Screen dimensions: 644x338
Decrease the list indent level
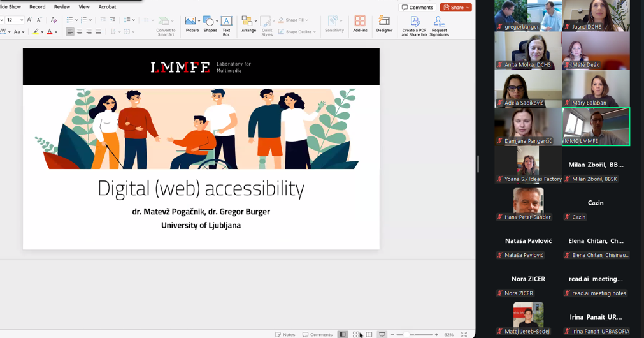click(103, 20)
